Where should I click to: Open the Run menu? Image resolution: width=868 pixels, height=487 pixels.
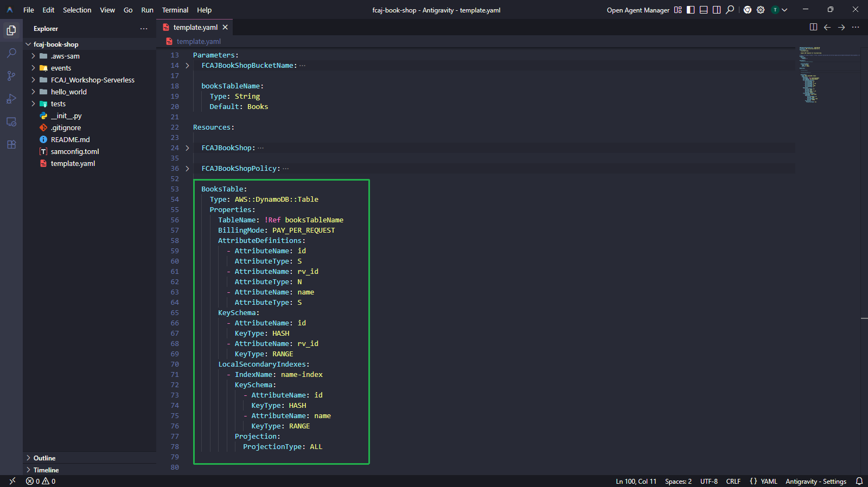[147, 10]
